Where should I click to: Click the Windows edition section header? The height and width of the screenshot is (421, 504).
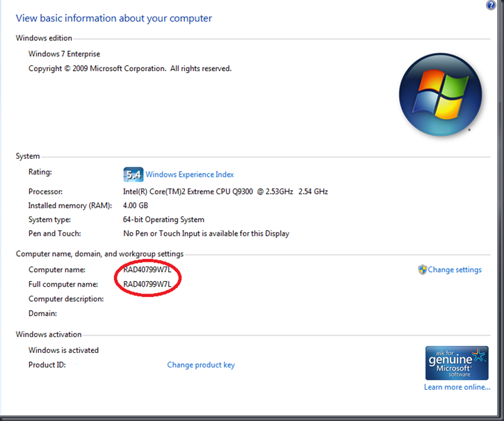click(44, 38)
